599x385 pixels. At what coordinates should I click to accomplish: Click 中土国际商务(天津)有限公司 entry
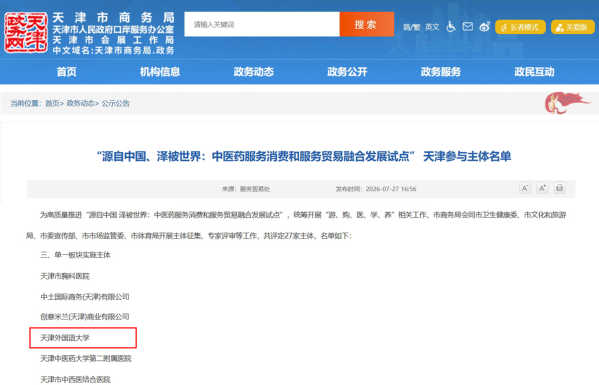tap(85, 296)
